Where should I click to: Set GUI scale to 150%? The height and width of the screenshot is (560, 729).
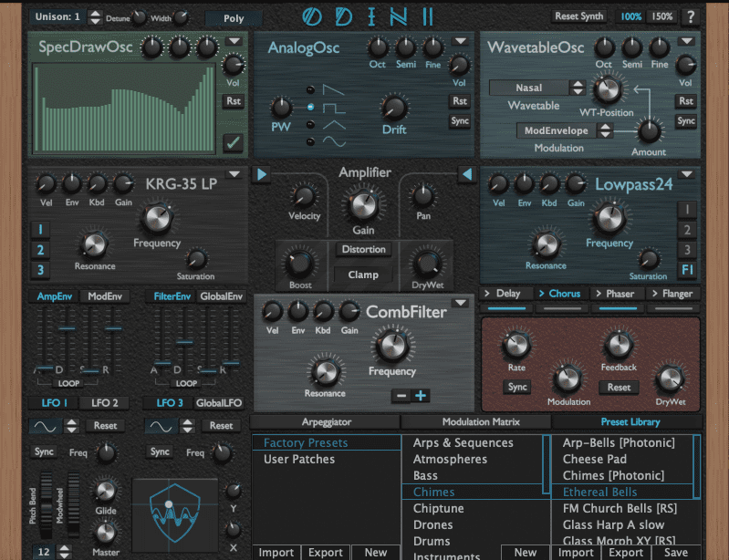click(661, 16)
